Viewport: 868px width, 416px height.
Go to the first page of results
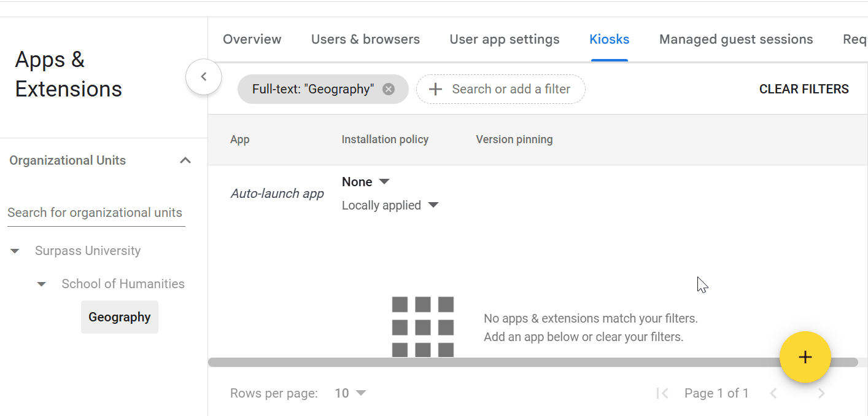(x=662, y=393)
